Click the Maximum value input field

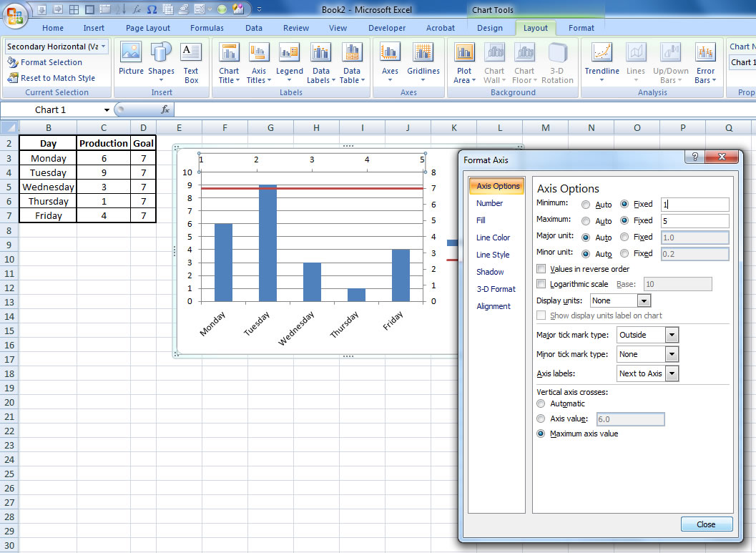click(694, 221)
